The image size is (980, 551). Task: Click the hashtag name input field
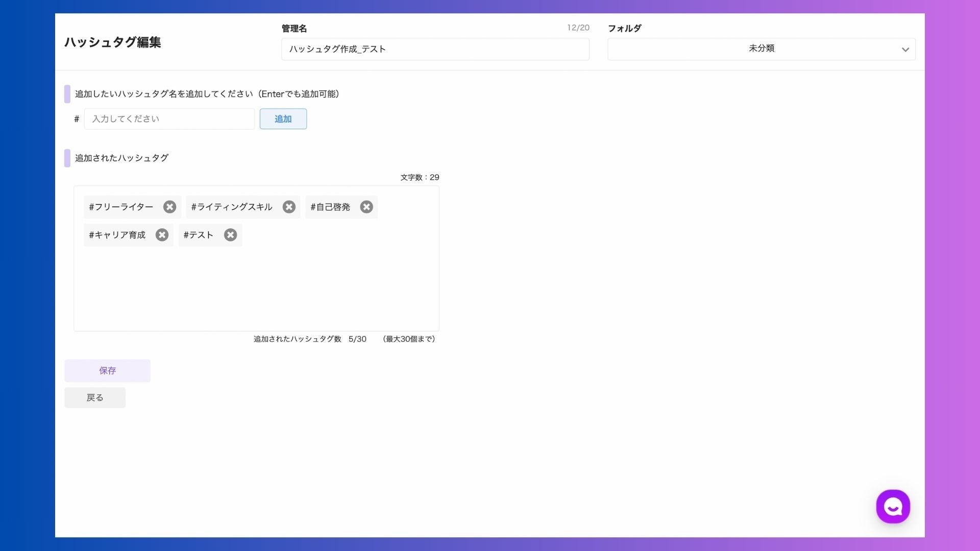click(169, 119)
